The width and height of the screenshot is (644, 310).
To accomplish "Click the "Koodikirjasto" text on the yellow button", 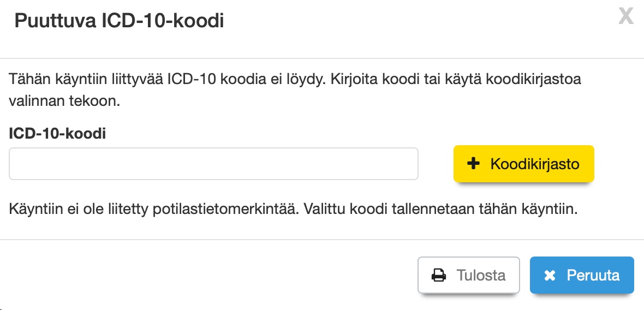I will point(535,164).
